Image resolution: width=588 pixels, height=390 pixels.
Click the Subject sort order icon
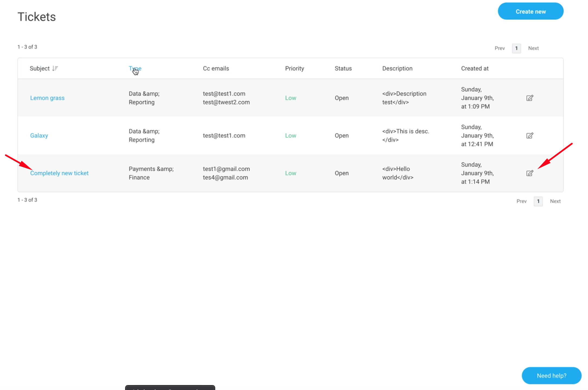coord(55,68)
